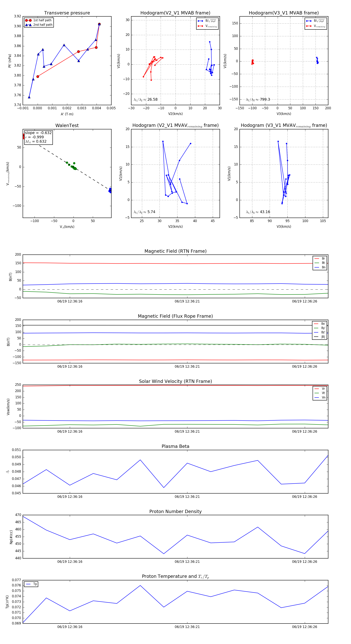Click the Plasma Beta plot title
The image size is (351, 644).
(x=175, y=446)
